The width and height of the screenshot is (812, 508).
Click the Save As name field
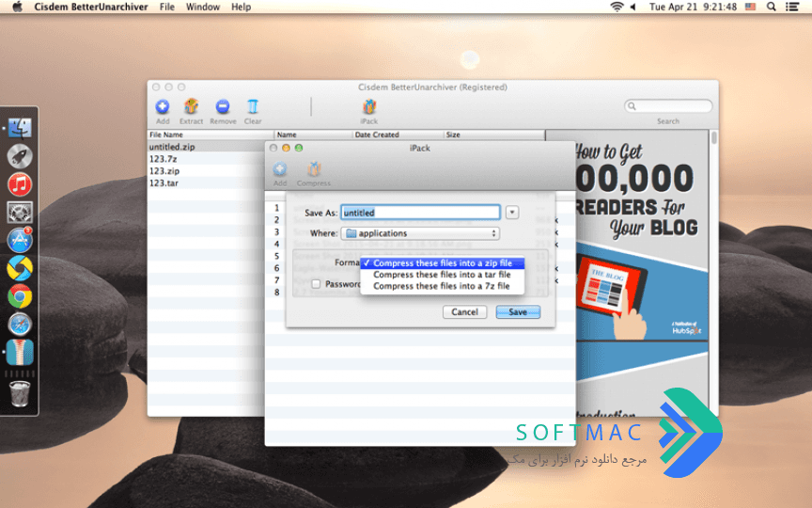pos(420,213)
